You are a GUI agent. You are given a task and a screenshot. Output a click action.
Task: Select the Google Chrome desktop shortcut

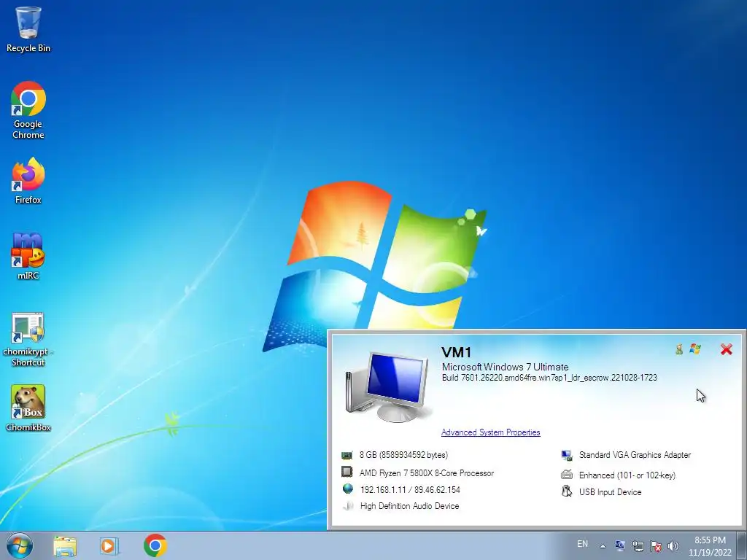(x=28, y=110)
